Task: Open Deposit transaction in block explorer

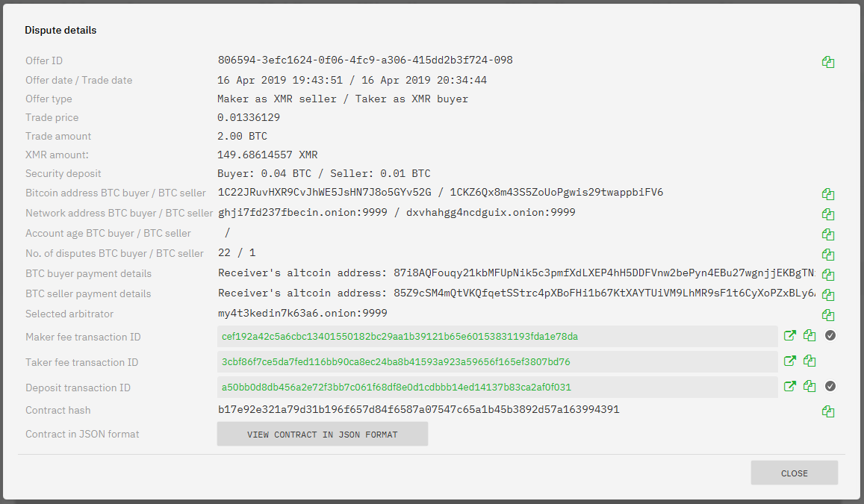Action: pyautogui.click(x=789, y=386)
